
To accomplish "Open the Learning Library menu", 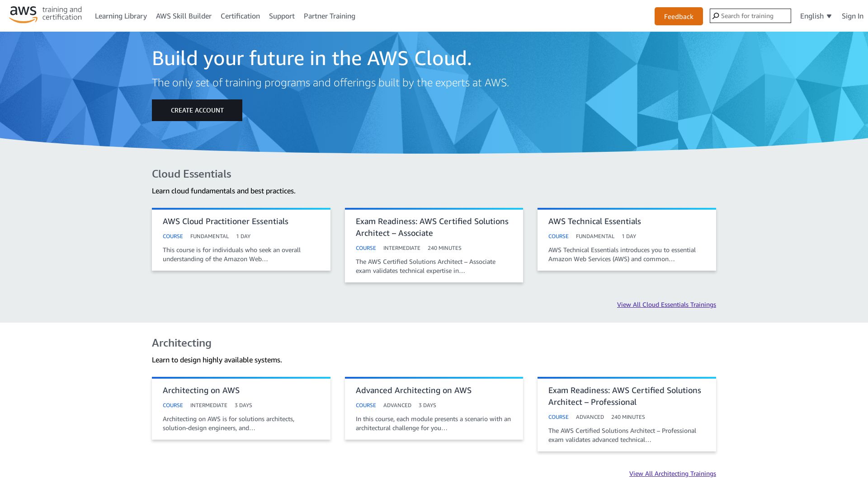I will (121, 16).
